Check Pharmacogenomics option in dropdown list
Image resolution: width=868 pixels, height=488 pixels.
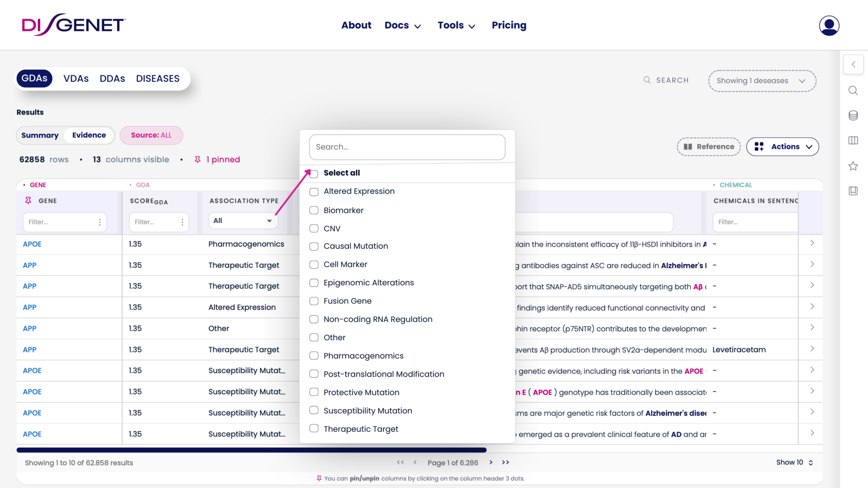314,355
